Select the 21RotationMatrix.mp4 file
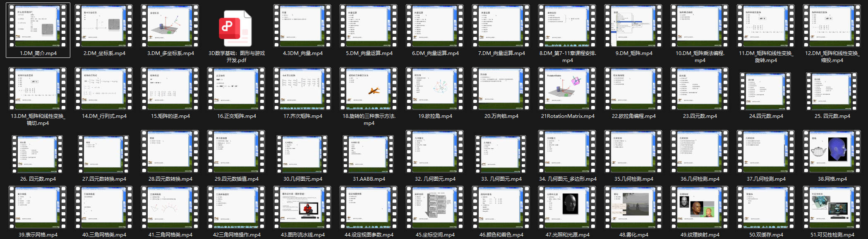868x239 pixels. pos(567,89)
